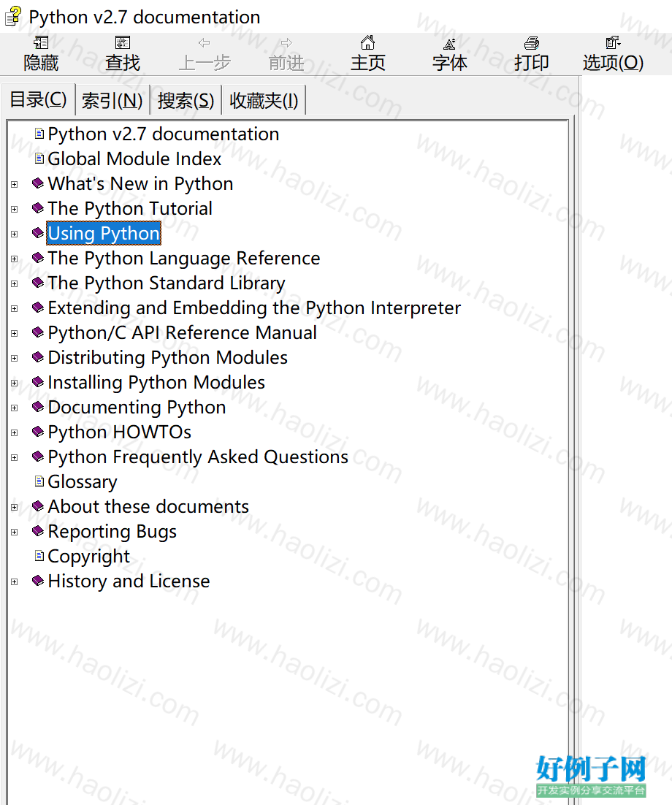Click page icon beside Glossary
This screenshot has height=805, width=672.
(39, 481)
